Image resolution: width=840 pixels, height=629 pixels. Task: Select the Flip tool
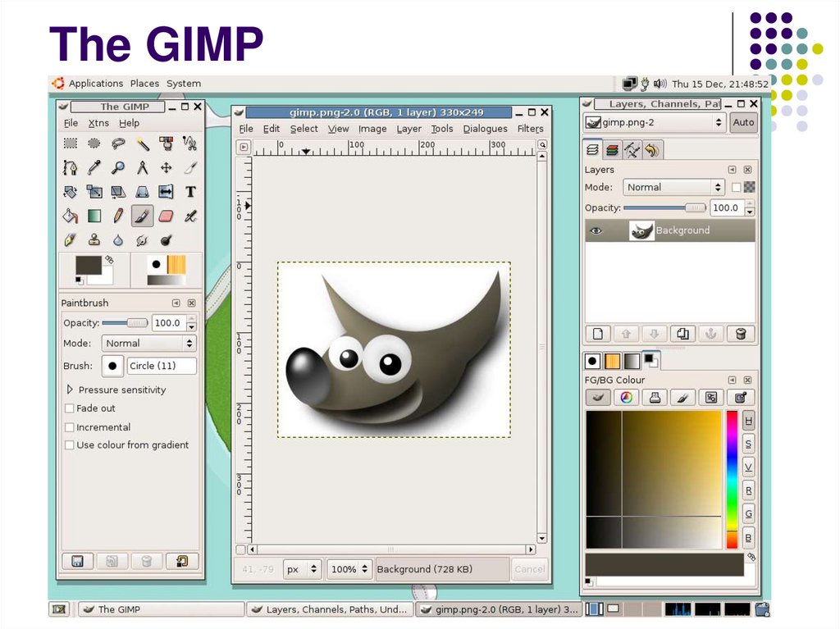click(167, 192)
